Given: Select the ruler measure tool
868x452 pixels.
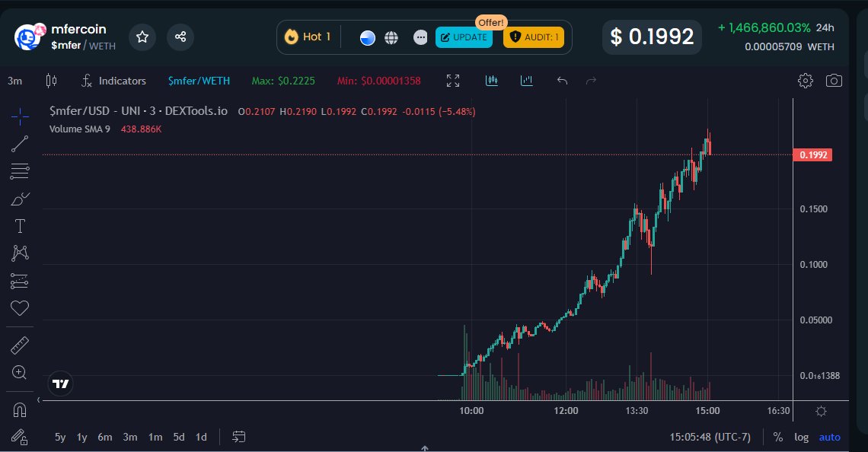Looking at the screenshot, I should pyautogui.click(x=20, y=345).
